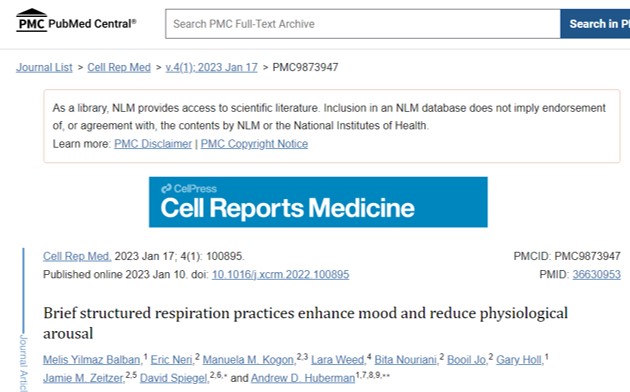This screenshot has height=392, width=630.
Task: Click the Cell Reports Medicine banner
Action: click(318, 202)
